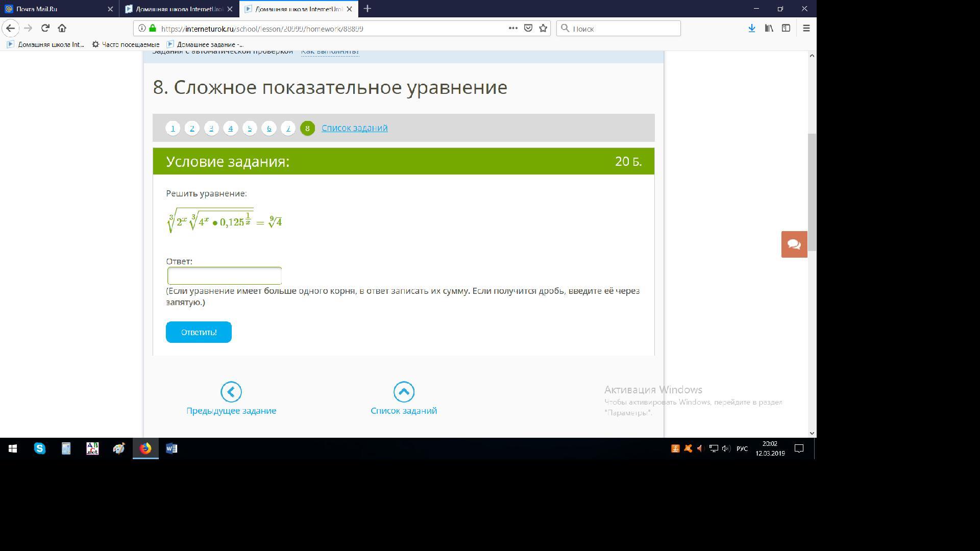Open the volume control in system tray
Image resolution: width=980 pixels, height=551 pixels.
tap(726, 448)
